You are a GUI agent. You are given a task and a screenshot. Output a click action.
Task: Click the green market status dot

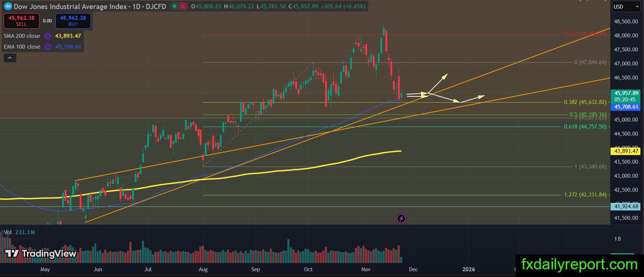click(175, 6)
